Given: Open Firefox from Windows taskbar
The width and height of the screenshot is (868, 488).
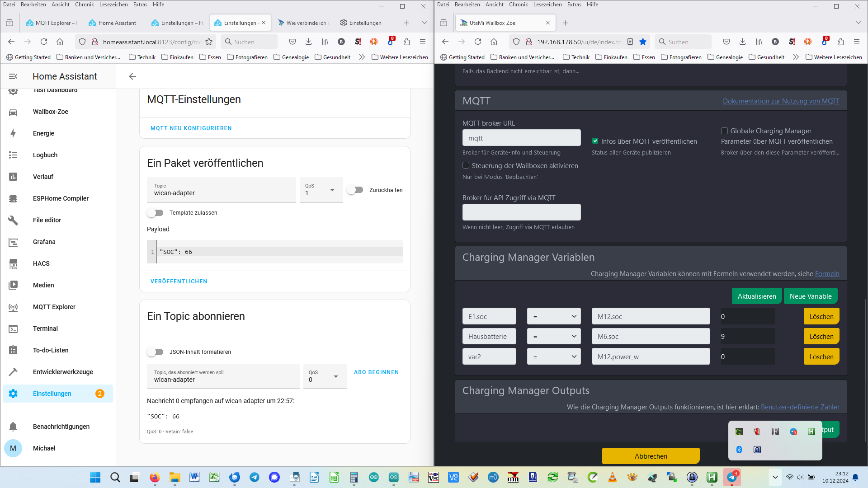Looking at the screenshot, I should (155, 477).
